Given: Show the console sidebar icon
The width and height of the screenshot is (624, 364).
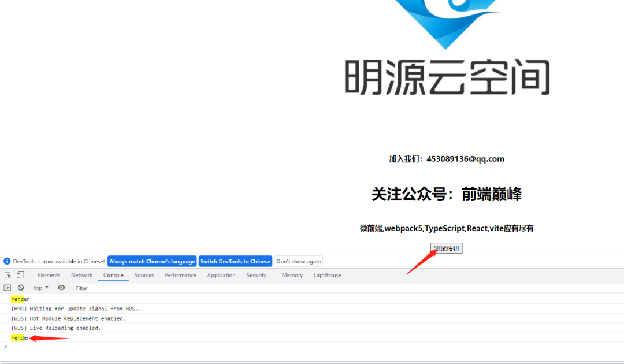Looking at the screenshot, I should point(7,288).
